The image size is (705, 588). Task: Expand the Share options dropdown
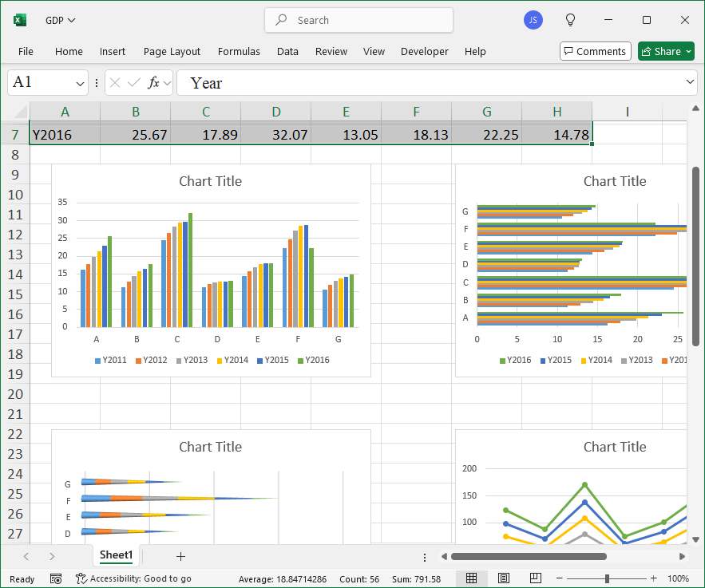click(x=687, y=51)
